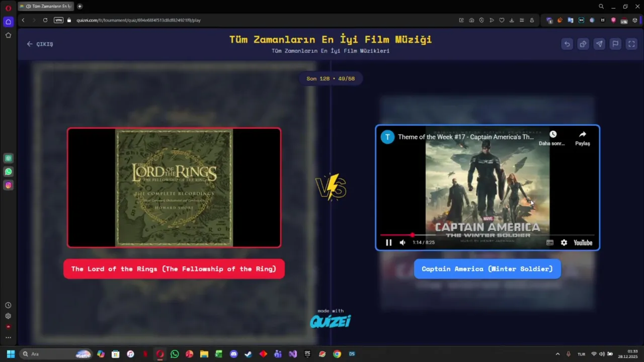Image resolution: width=644 pixels, height=362 pixels.
Task: Open File Explorer from the taskbar
Action: point(204,354)
